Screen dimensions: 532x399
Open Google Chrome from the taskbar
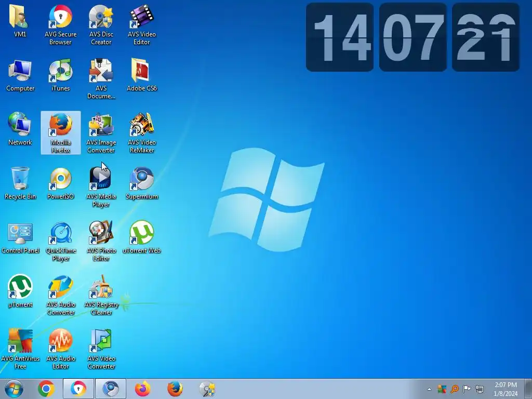pos(46,389)
